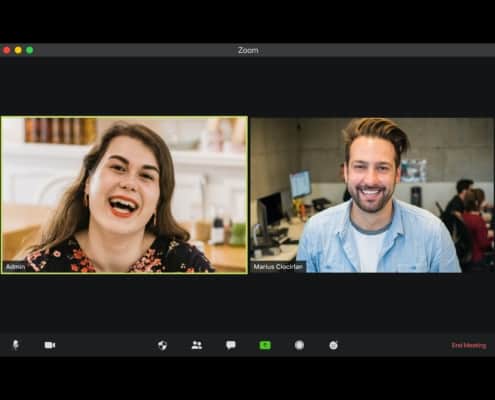Mute the microphone in the toolbar
This screenshot has height=400, width=495.
(15, 345)
